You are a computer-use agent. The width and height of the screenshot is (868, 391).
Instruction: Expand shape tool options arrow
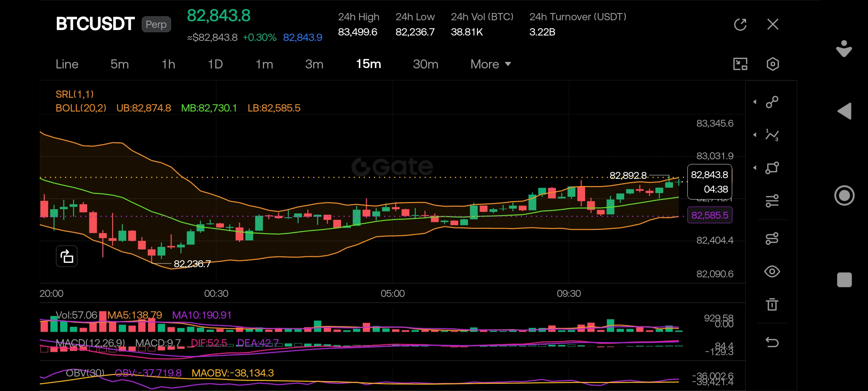coord(755,168)
